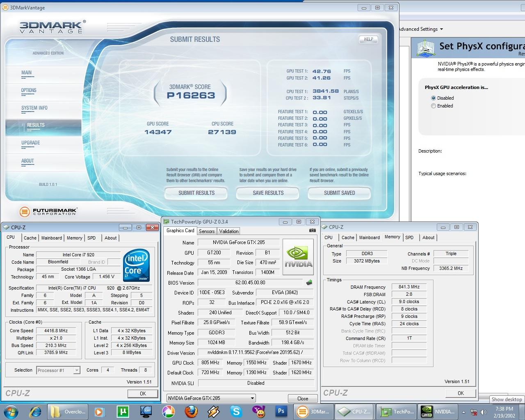The width and height of the screenshot is (525, 420).
Task: Click the SUBMIT SAVED button
Action: 339,193
